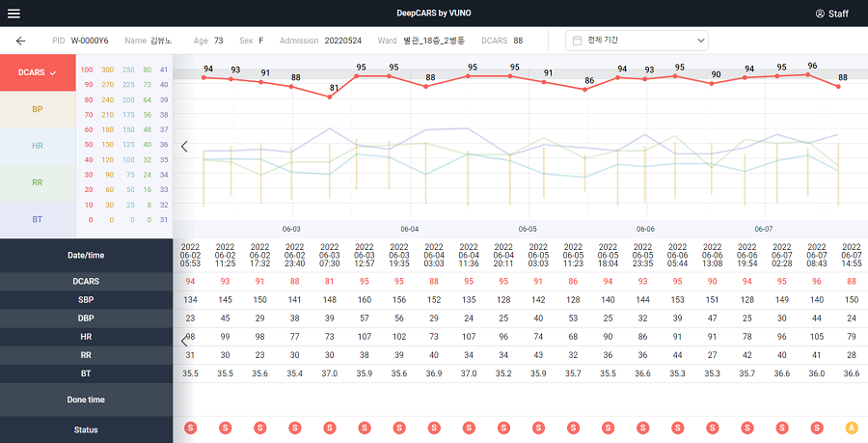
Task: Toggle the DCARS chart series off
Action: (38, 72)
